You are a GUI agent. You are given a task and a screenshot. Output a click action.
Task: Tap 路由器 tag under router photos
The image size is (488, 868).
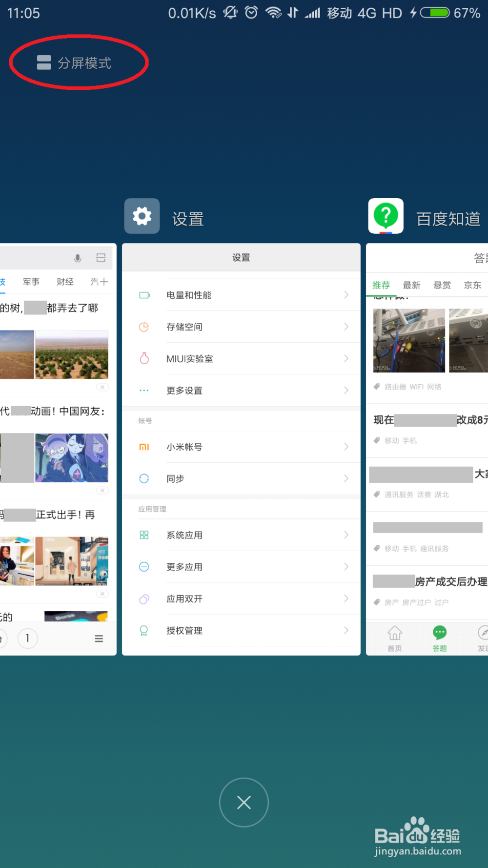tap(395, 387)
